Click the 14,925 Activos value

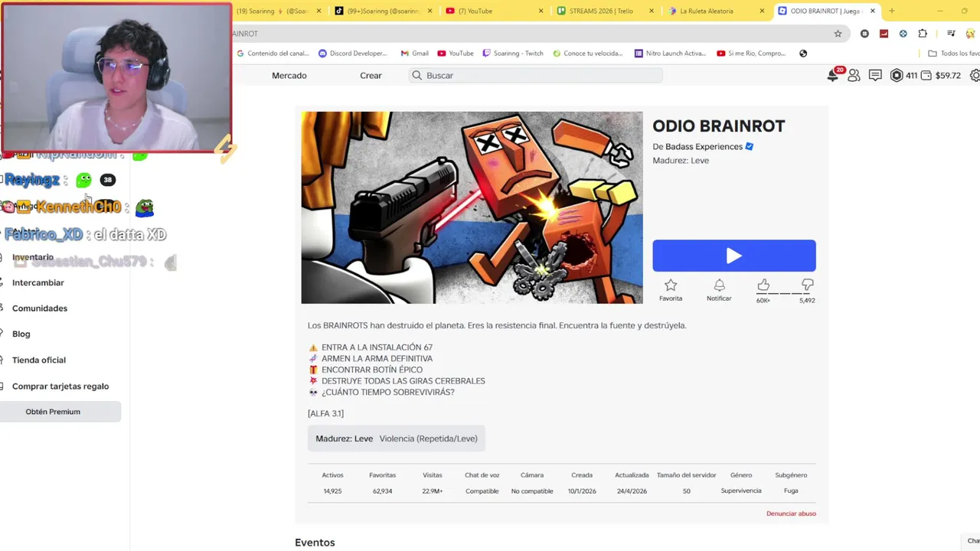click(332, 491)
